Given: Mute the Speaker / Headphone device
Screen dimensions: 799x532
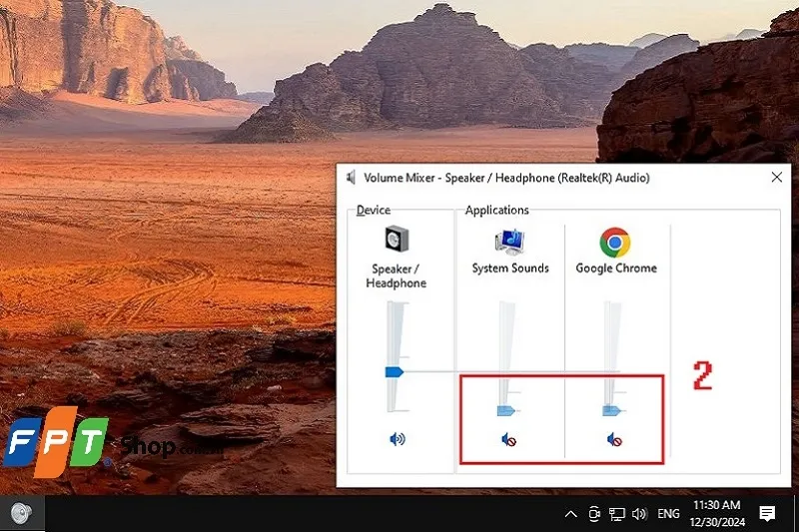Looking at the screenshot, I should tap(398, 439).
